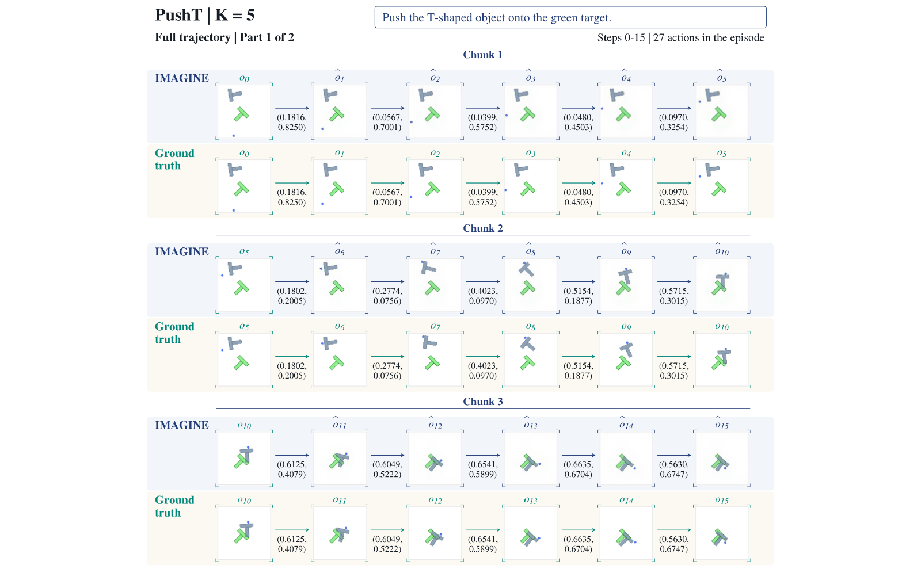Select the Chunk 3 heading
The width and height of the screenshot is (921, 588).
(x=482, y=402)
